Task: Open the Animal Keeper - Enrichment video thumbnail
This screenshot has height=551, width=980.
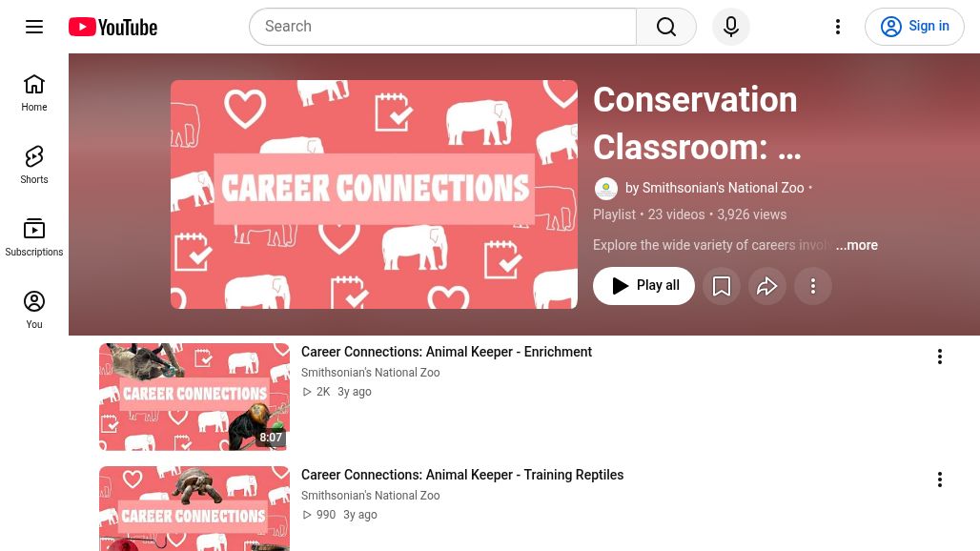Action: (194, 397)
